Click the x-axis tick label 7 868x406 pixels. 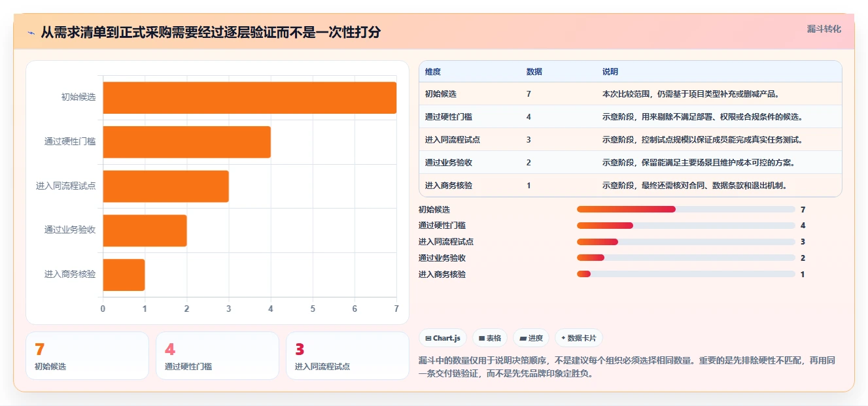click(396, 309)
